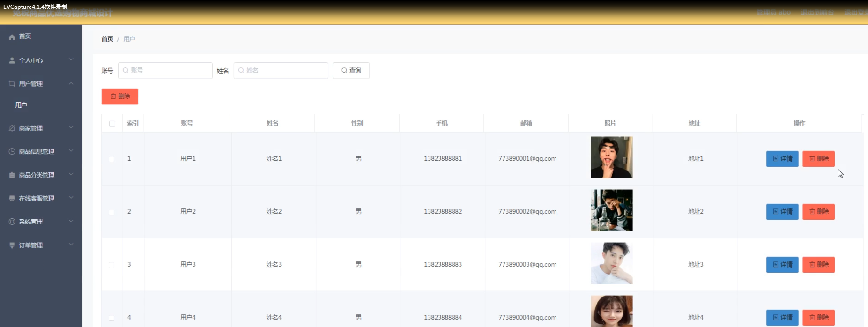Open 详情 for user 用户1

782,159
